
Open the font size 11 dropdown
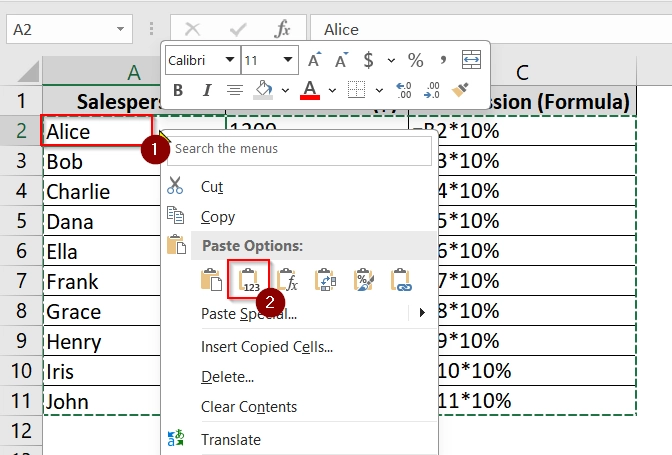pyautogui.click(x=288, y=60)
